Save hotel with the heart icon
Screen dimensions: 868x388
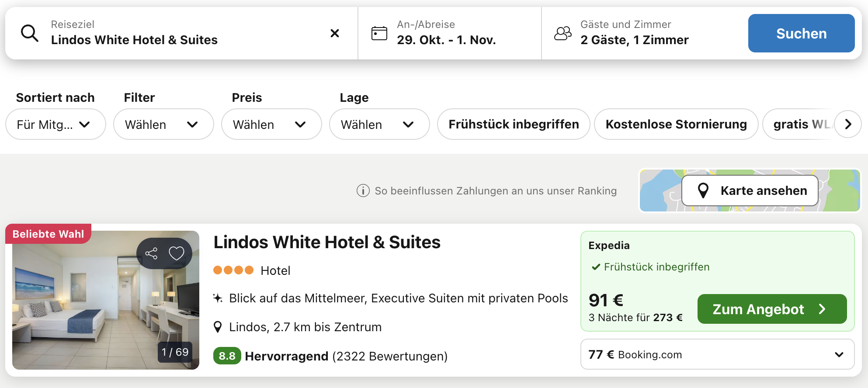click(x=177, y=253)
